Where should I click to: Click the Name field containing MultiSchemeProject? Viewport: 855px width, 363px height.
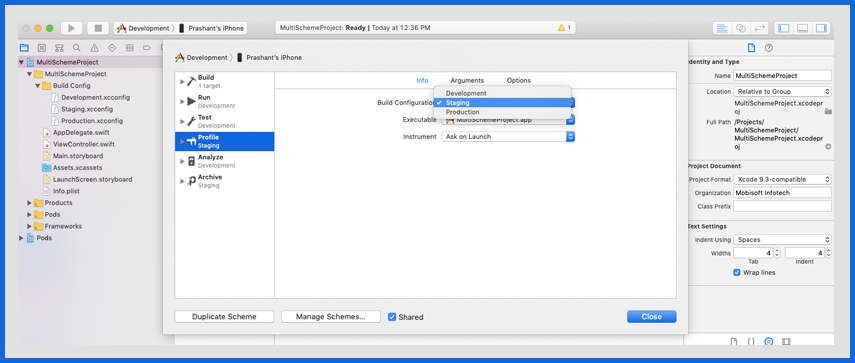click(782, 76)
